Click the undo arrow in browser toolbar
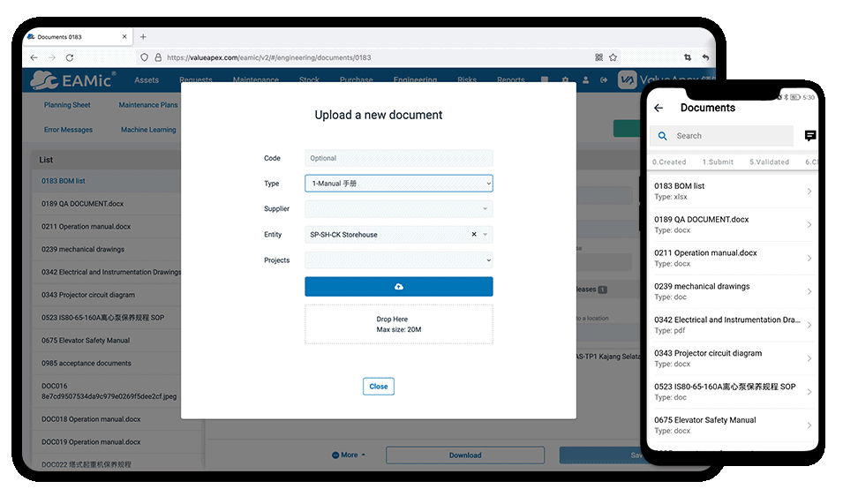The image size is (843, 504). click(x=705, y=57)
